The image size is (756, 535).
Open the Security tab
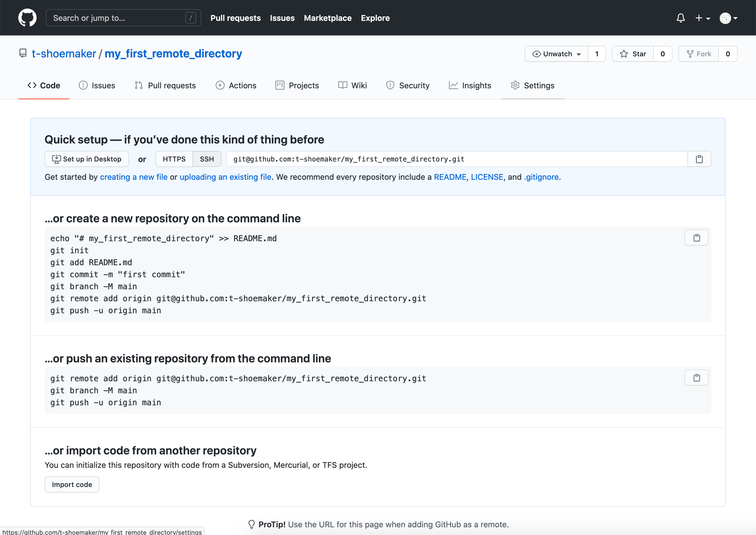(x=408, y=86)
